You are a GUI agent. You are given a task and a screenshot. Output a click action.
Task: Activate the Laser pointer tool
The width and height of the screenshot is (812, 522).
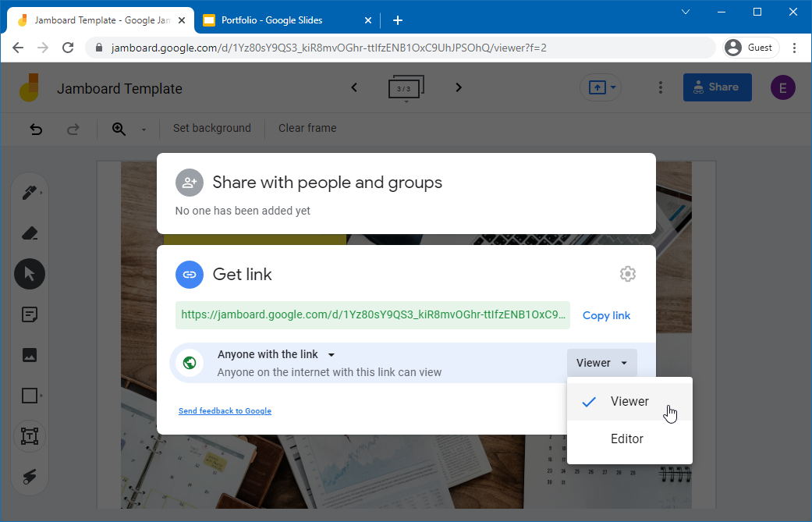click(x=30, y=477)
